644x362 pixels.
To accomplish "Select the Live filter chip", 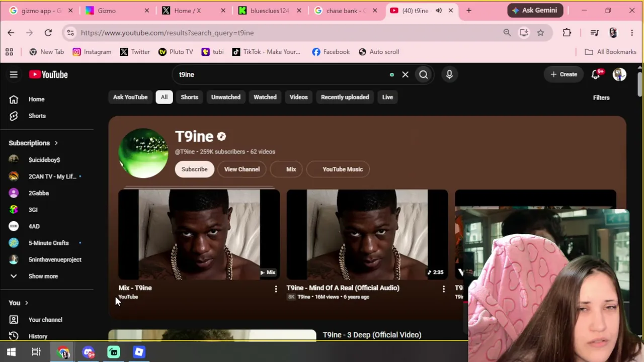I will [x=387, y=97].
